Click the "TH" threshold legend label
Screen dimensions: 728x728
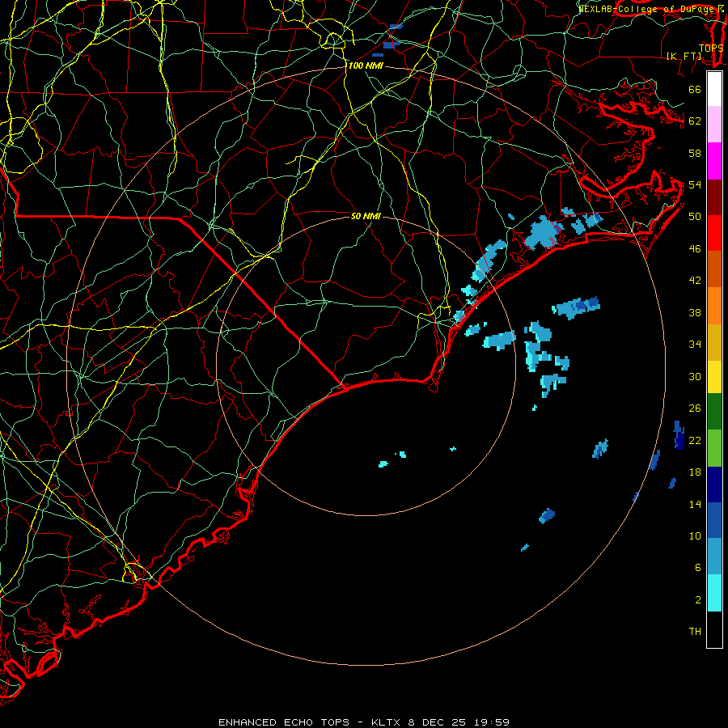(695, 632)
